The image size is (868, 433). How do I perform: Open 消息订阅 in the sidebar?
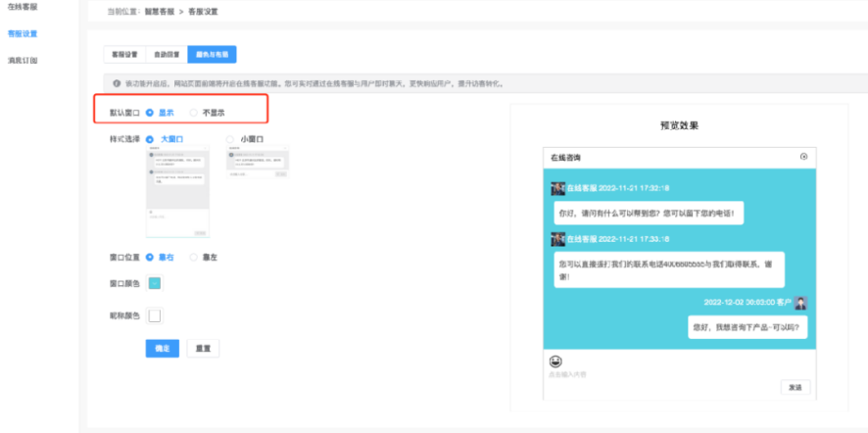pos(23,60)
